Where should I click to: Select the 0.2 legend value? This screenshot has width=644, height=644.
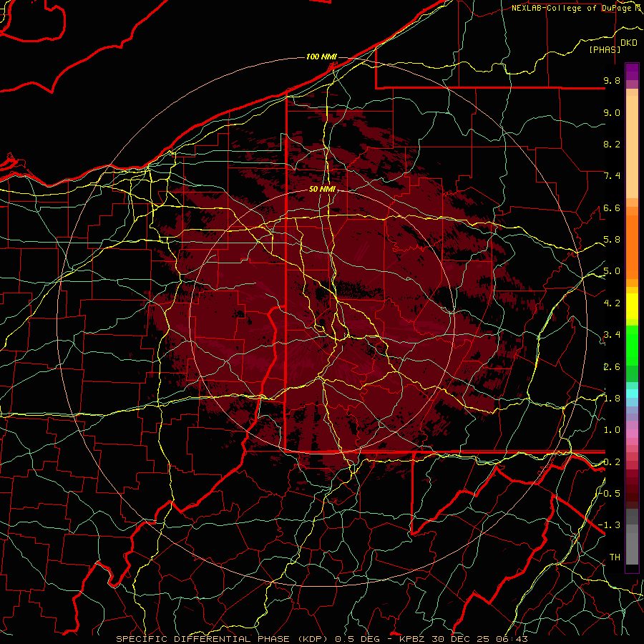click(x=612, y=462)
